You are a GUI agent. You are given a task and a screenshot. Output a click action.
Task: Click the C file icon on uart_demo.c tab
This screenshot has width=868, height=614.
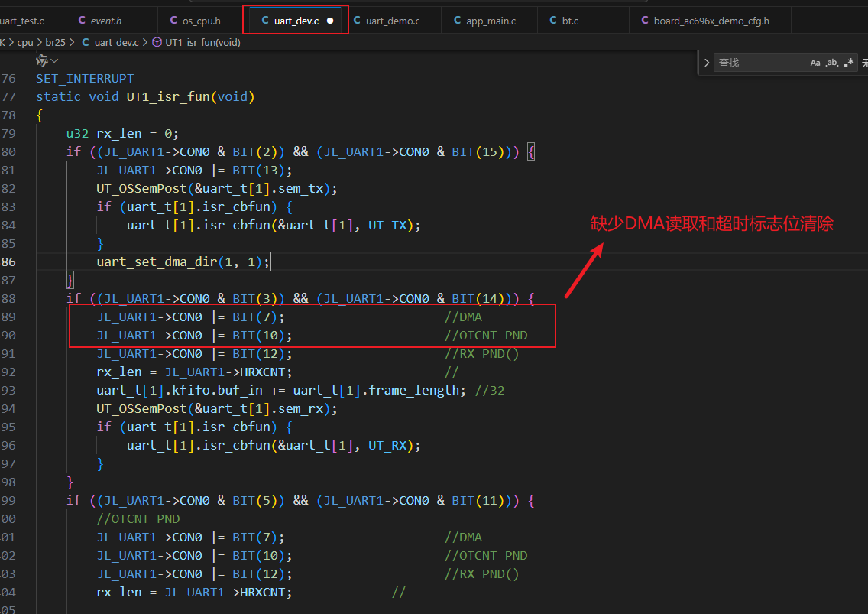pos(357,21)
